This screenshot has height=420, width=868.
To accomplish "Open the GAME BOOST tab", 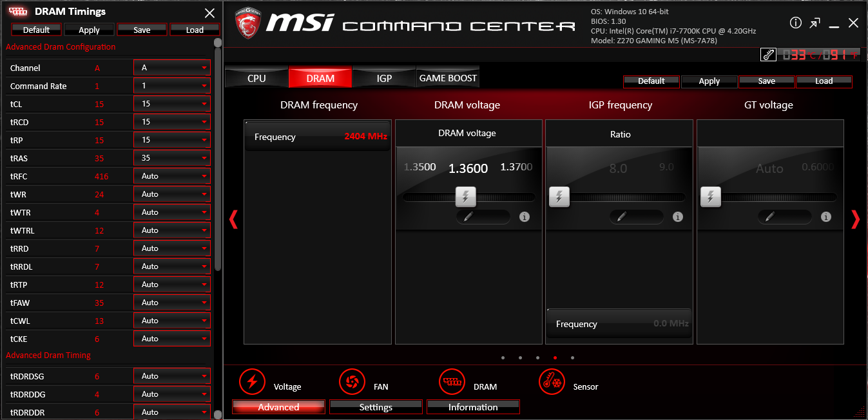I will [x=448, y=78].
